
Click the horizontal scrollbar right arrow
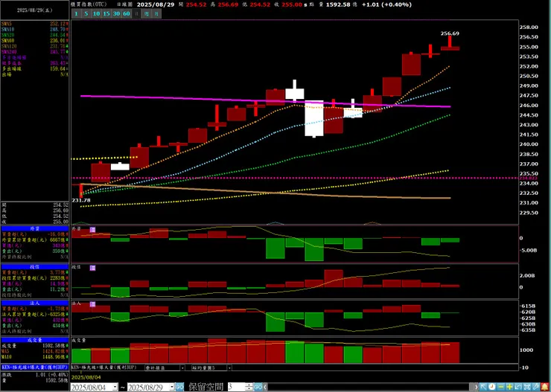tap(477, 387)
